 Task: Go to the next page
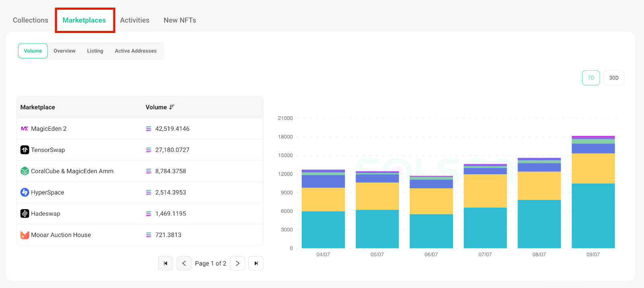[237, 263]
